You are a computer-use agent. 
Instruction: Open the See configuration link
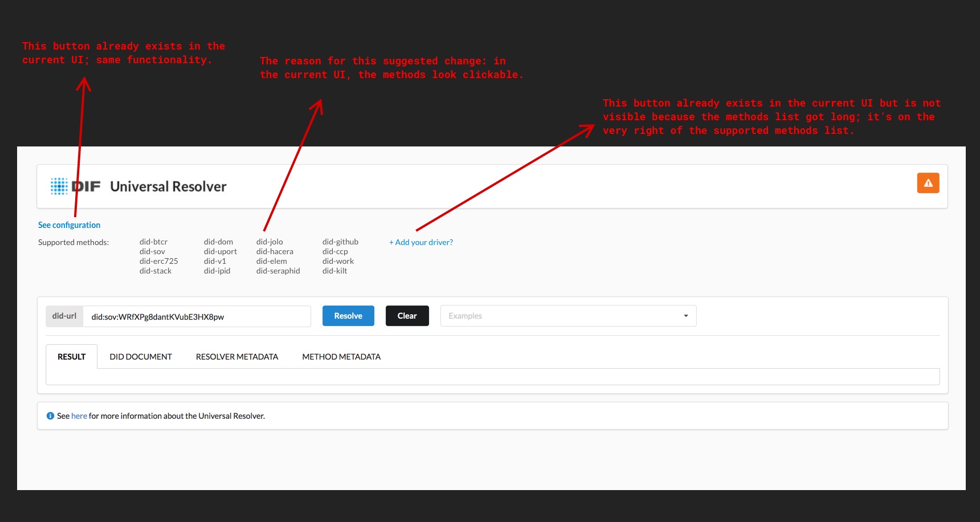tap(69, 225)
